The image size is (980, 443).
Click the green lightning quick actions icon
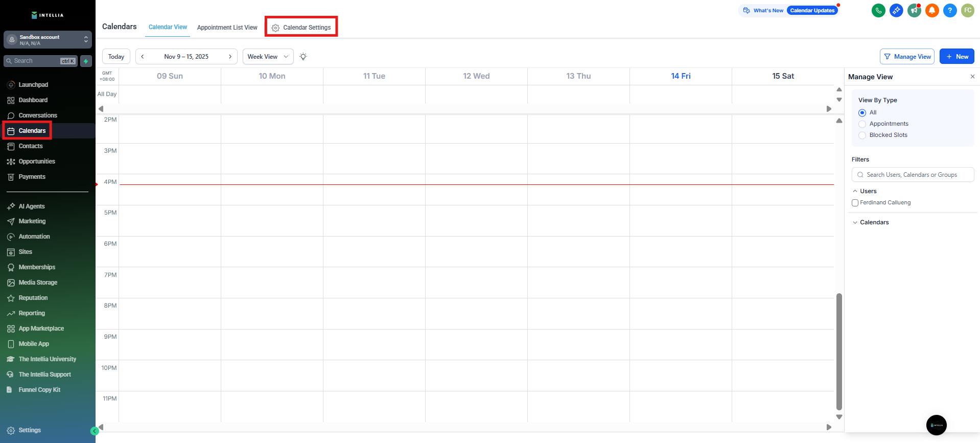[86, 61]
